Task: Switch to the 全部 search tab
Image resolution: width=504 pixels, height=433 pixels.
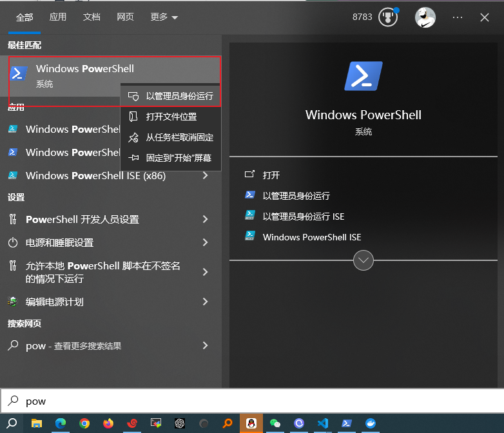Action: click(x=24, y=17)
